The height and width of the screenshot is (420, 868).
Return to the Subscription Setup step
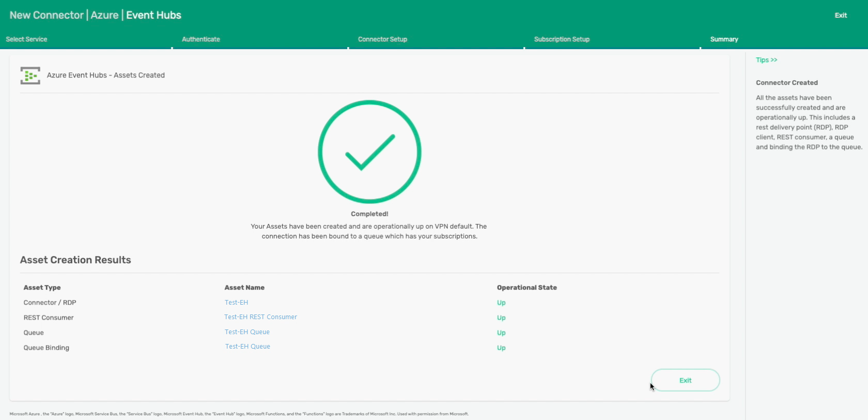562,39
